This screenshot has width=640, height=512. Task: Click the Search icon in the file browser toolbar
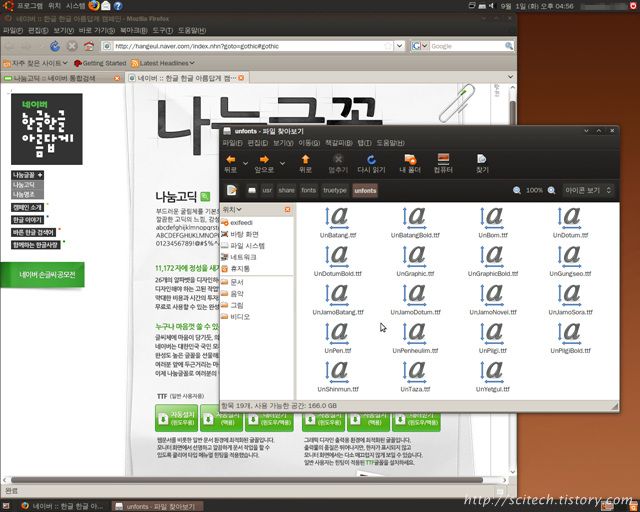tap(482, 159)
